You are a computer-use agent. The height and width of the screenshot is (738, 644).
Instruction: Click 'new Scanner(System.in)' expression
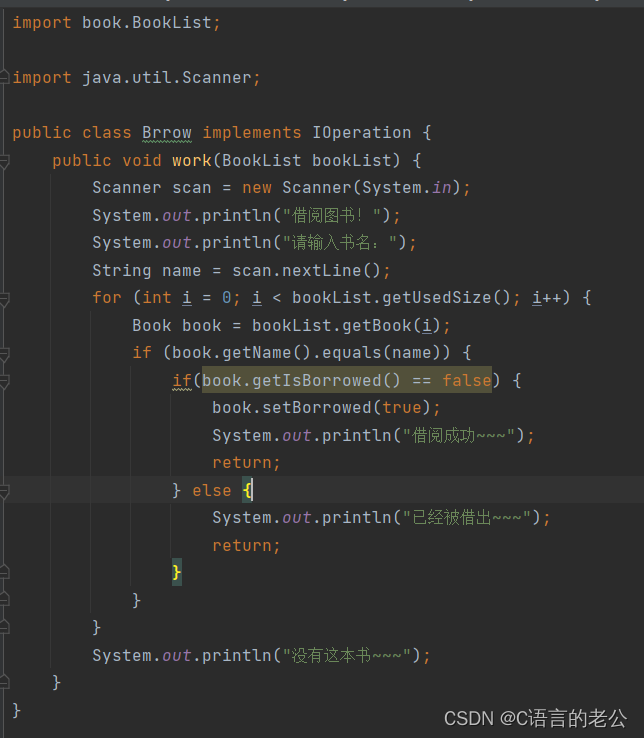350,188
